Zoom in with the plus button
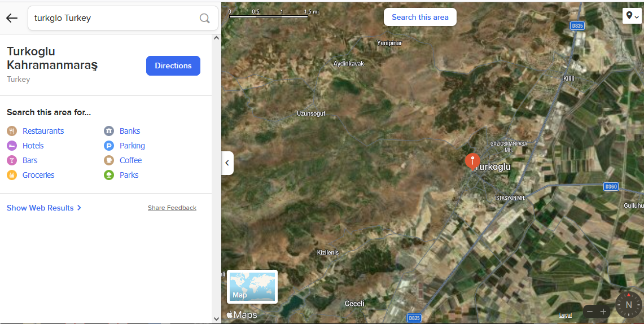This screenshot has width=644, height=324. pos(603,312)
